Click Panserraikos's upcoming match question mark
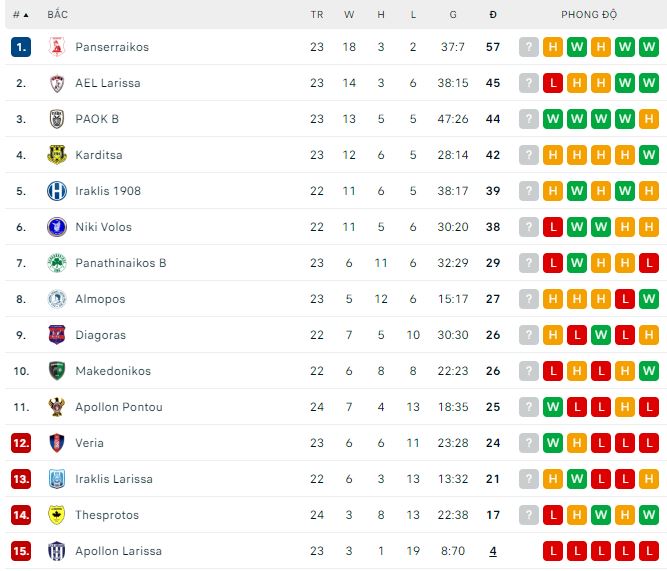The height and width of the screenshot is (571, 667). coord(529,47)
